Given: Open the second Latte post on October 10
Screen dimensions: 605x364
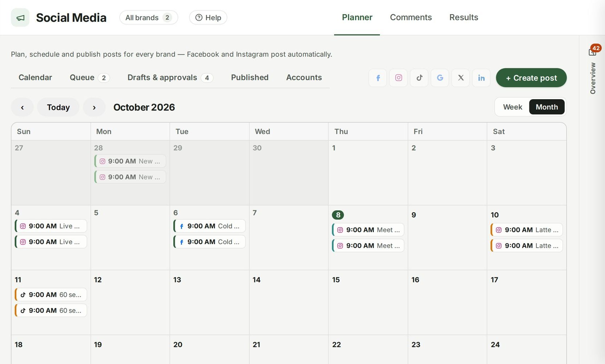Looking at the screenshot, I should [x=527, y=246].
